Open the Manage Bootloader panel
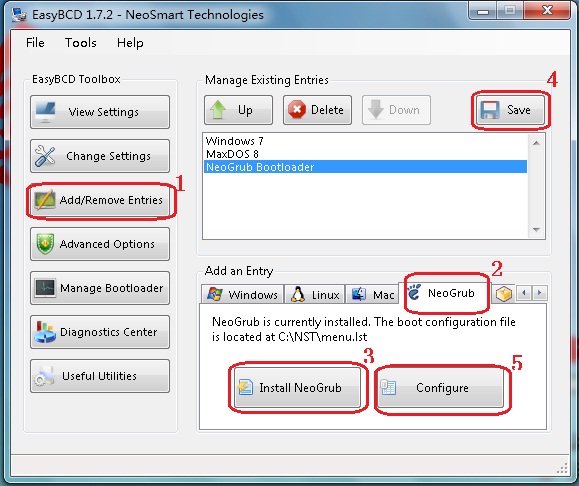 [x=100, y=288]
